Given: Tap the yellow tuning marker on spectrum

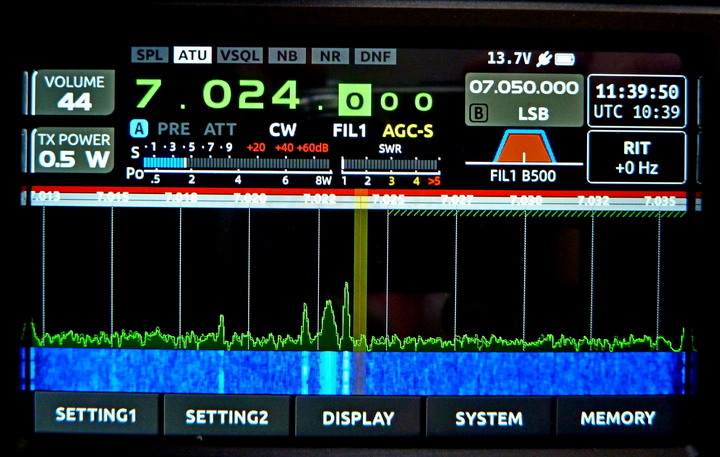Looking at the screenshot, I should coord(360,271).
